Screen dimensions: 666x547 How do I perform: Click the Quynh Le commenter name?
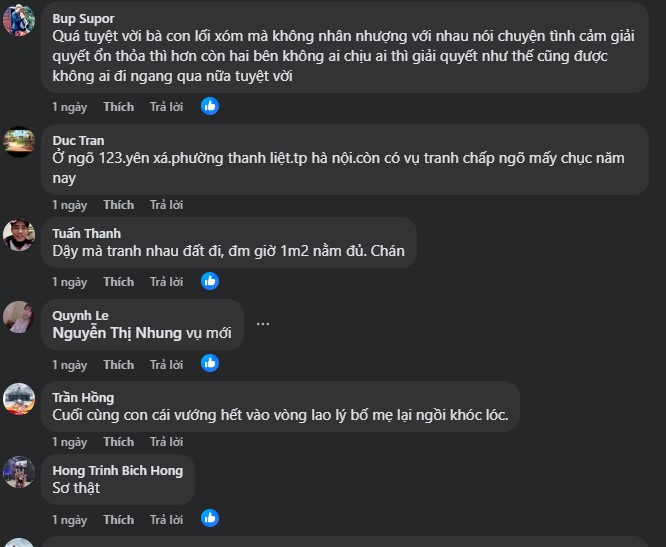coord(80,315)
